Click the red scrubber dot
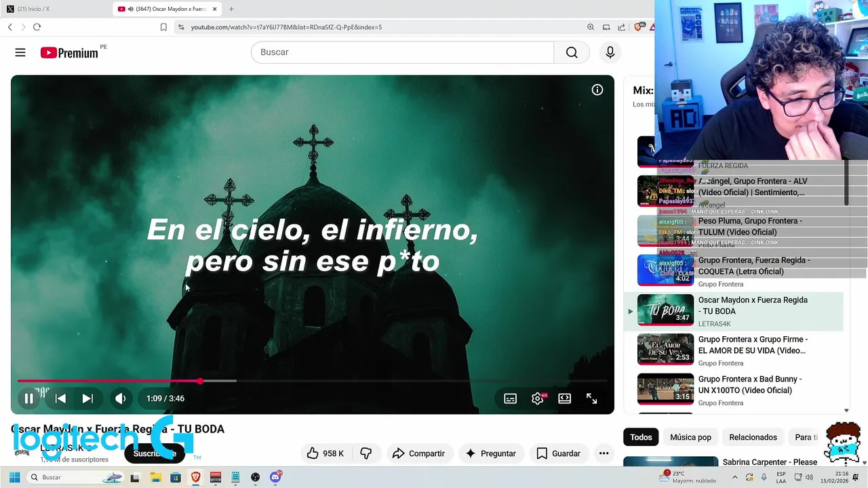 [x=200, y=381]
